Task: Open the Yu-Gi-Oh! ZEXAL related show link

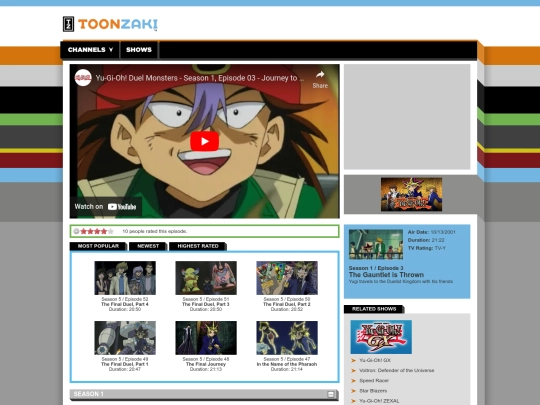Action: [379, 401]
